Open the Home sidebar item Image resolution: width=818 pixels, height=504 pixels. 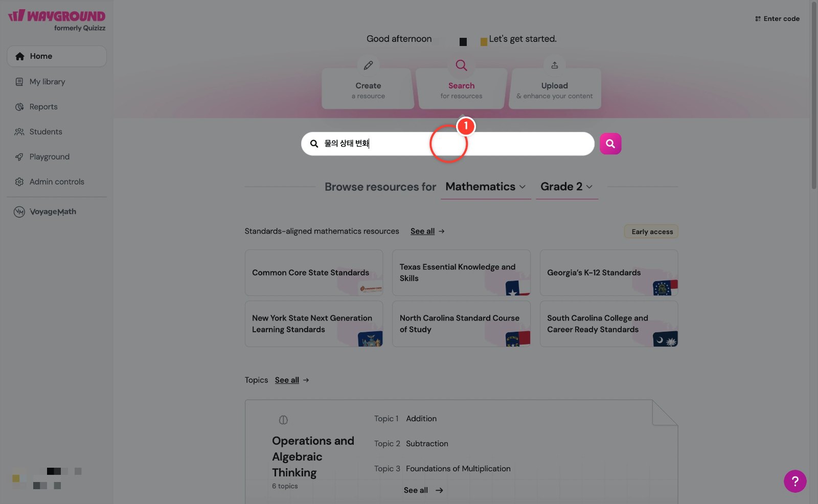[x=57, y=56]
